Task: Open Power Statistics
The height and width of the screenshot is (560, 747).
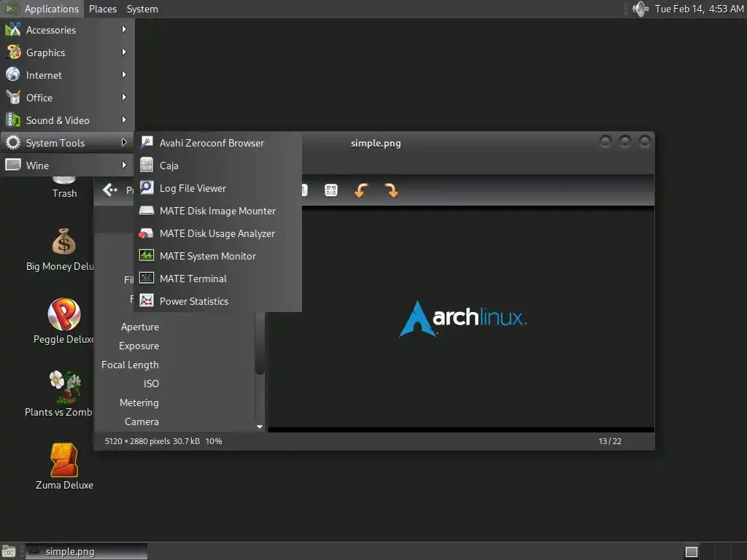Action: pos(218,301)
